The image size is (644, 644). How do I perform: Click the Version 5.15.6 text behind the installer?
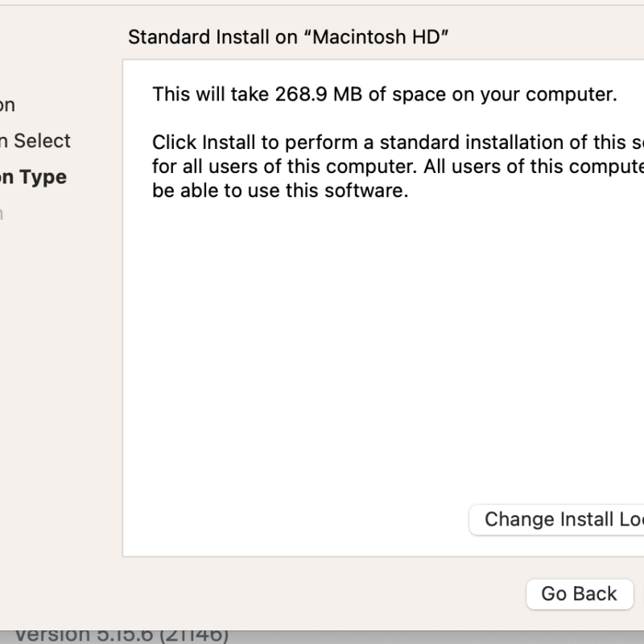click(x=121, y=634)
